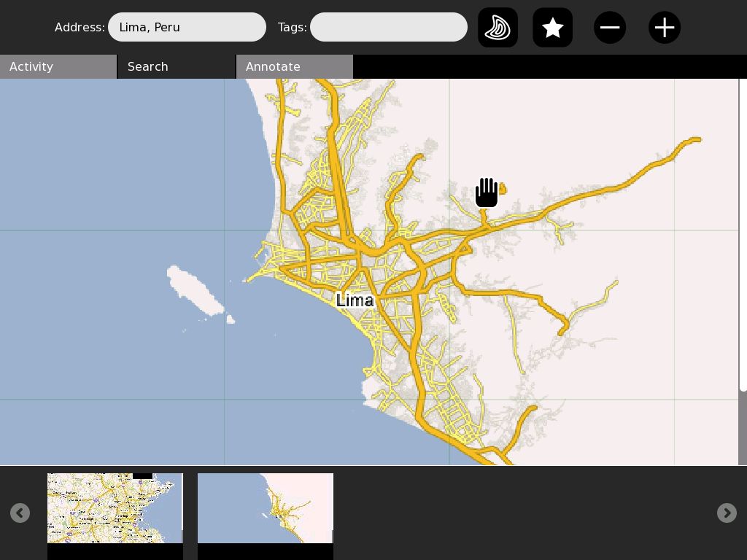This screenshot has width=747, height=560.
Task: Open the first saved map thumbnail
Action: pos(115,507)
